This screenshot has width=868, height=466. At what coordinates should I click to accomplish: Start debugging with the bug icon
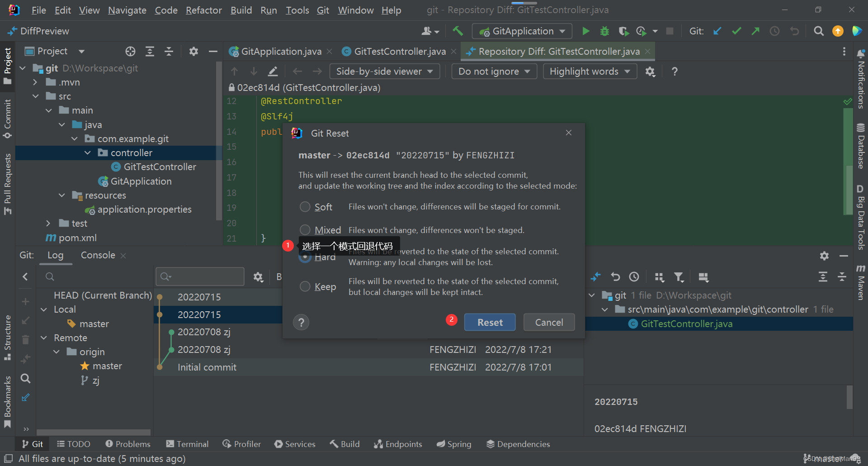604,31
